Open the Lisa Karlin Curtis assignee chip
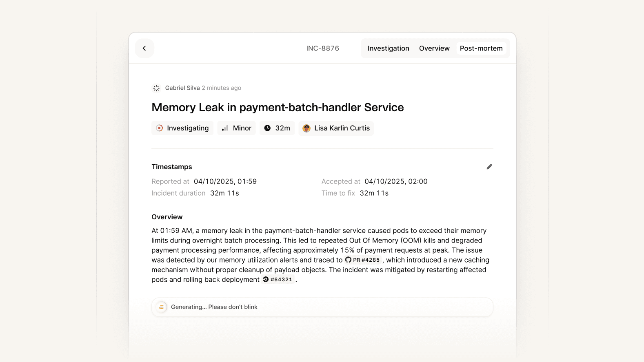The image size is (644, 362). 336,128
